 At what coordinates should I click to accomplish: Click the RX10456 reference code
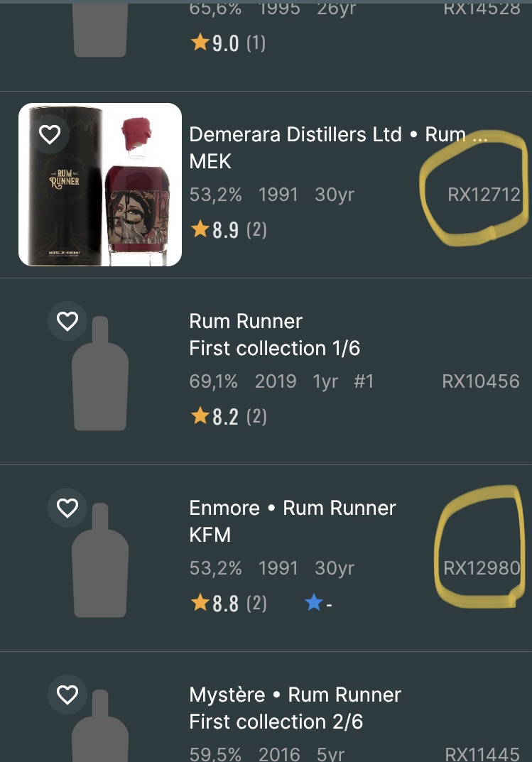(480, 381)
